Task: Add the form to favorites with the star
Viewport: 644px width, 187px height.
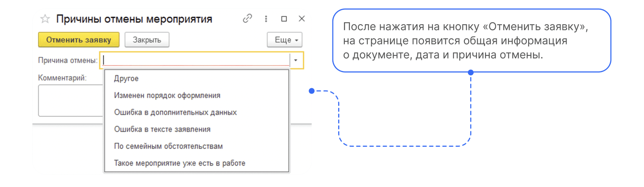Action: point(45,19)
